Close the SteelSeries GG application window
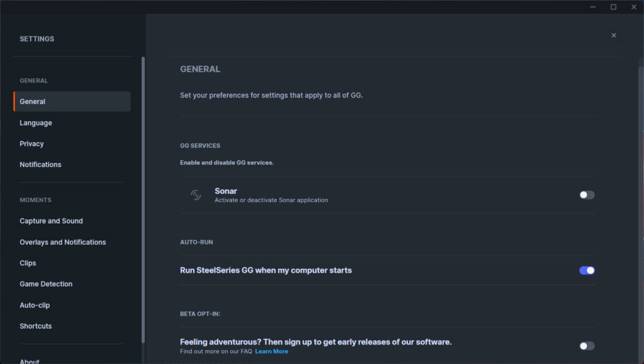644x364 pixels. 634,7
